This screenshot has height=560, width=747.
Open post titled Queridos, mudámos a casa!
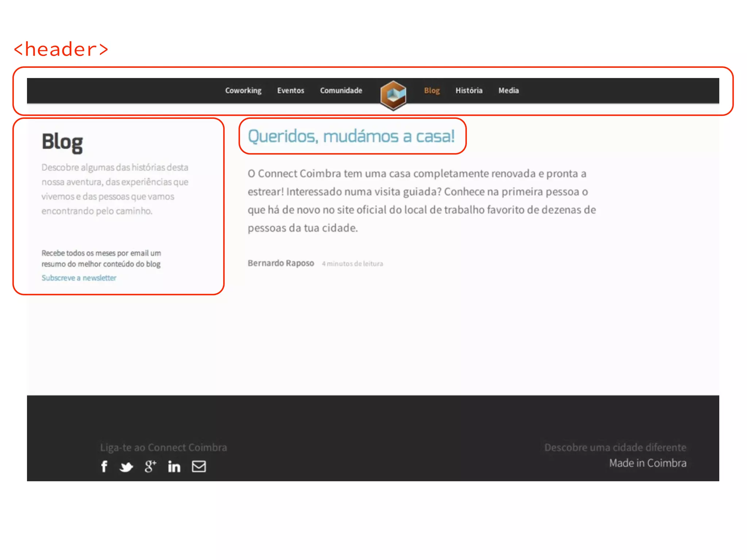(351, 136)
